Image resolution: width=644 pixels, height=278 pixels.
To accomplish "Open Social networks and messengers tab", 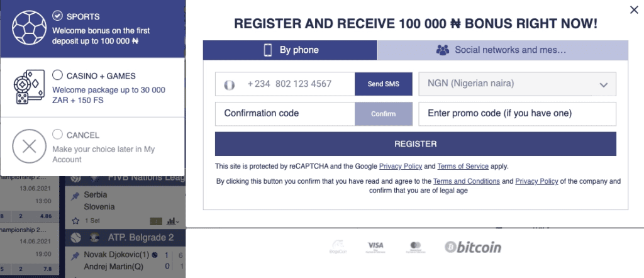I will click(502, 50).
